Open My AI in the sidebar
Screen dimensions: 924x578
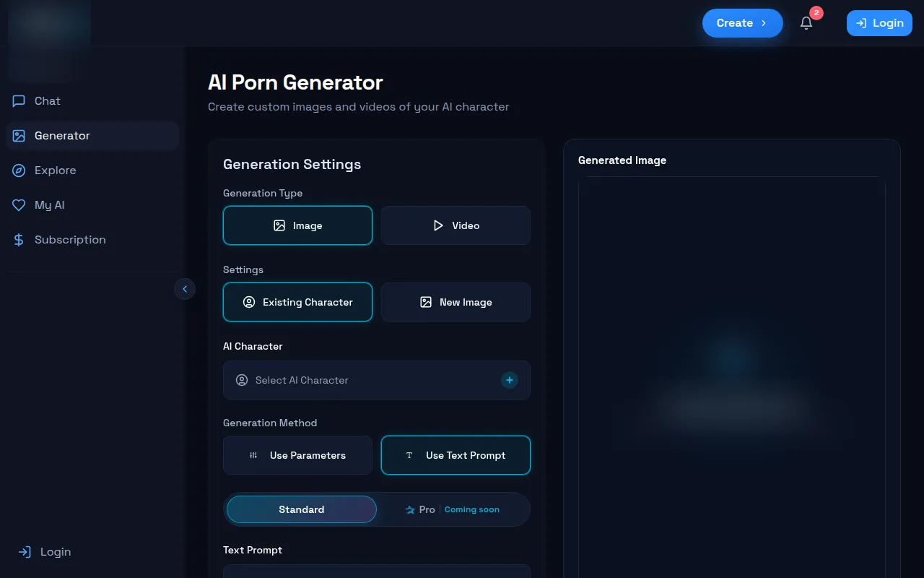pos(92,205)
